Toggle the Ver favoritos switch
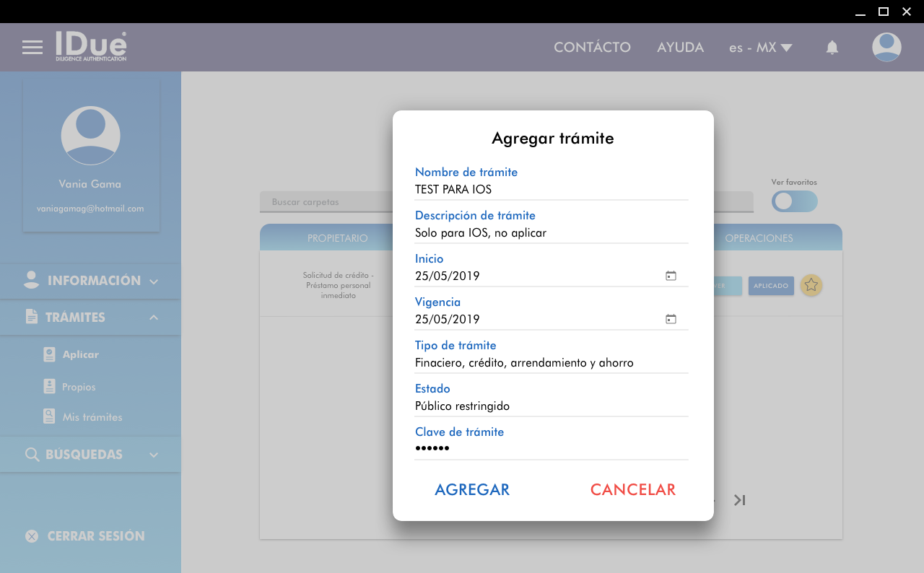The height and width of the screenshot is (573, 924). tap(794, 201)
